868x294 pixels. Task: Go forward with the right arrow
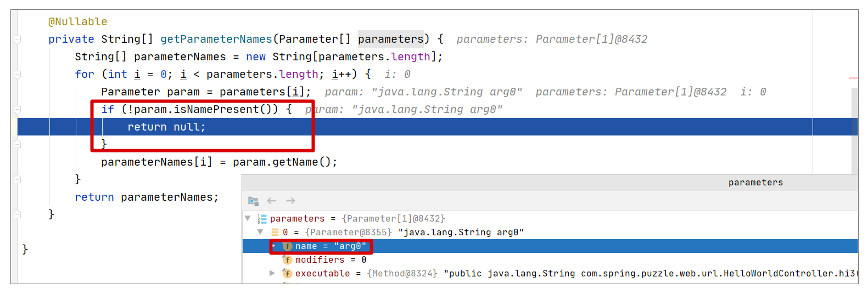(x=290, y=201)
